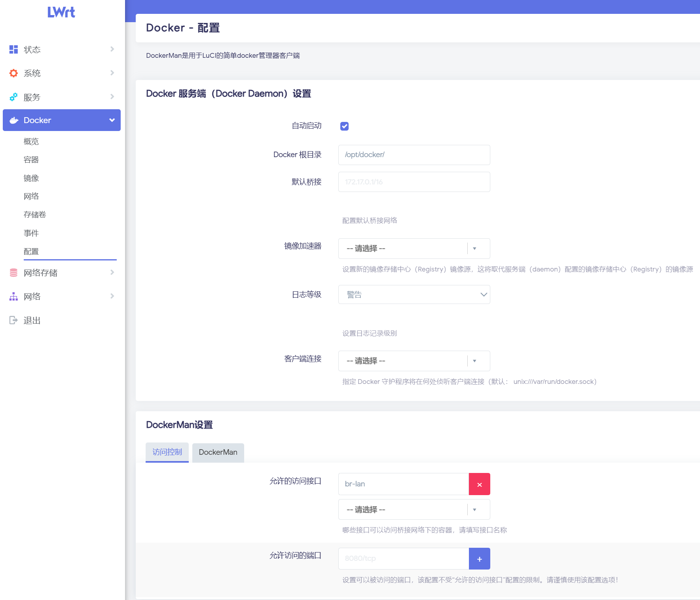The width and height of the screenshot is (700, 600).
Task: Click the 网络 sitemap icon
Action: pyautogui.click(x=13, y=296)
